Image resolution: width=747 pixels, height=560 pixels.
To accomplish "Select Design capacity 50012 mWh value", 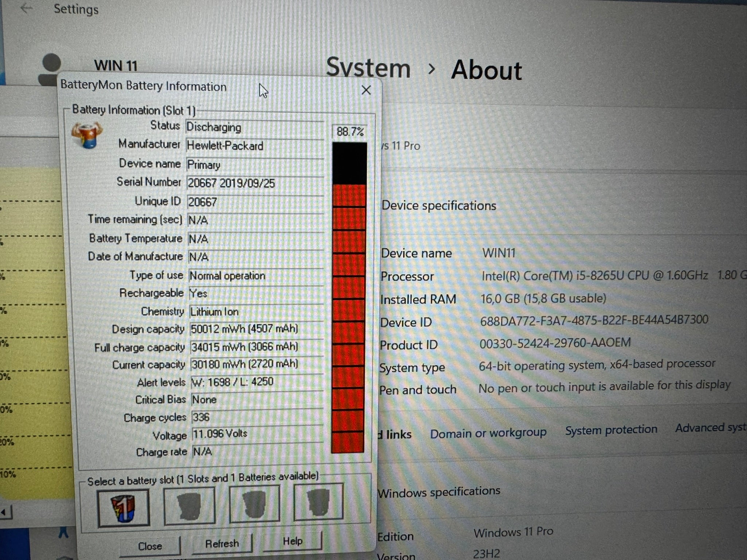I will tap(257, 329).
